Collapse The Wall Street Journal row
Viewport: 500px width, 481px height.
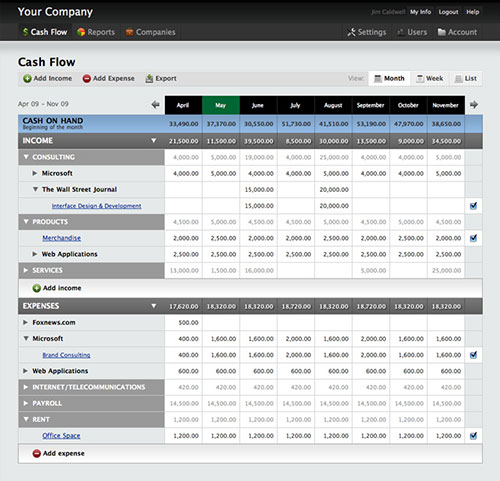[35, 189]
